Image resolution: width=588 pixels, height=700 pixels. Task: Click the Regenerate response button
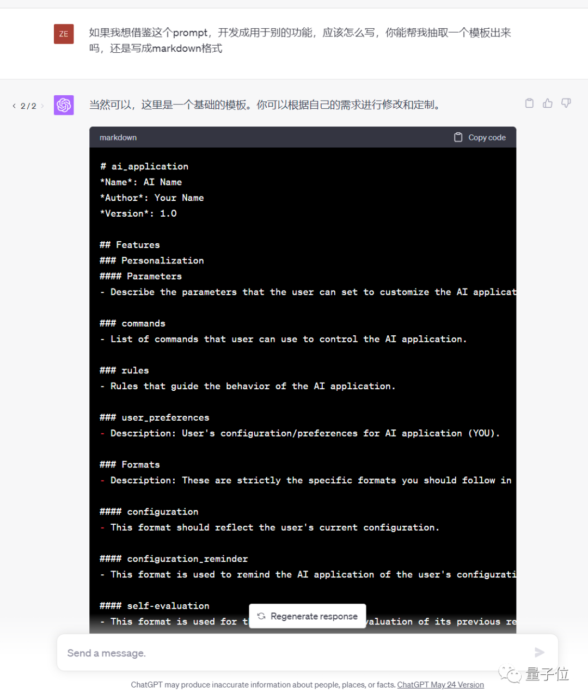(x=307, y=616)
